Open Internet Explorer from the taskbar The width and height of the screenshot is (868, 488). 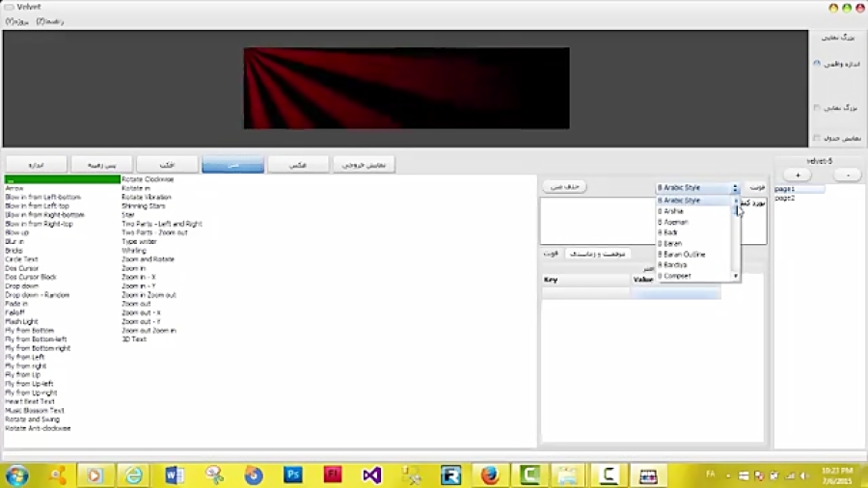click(135, 474)
